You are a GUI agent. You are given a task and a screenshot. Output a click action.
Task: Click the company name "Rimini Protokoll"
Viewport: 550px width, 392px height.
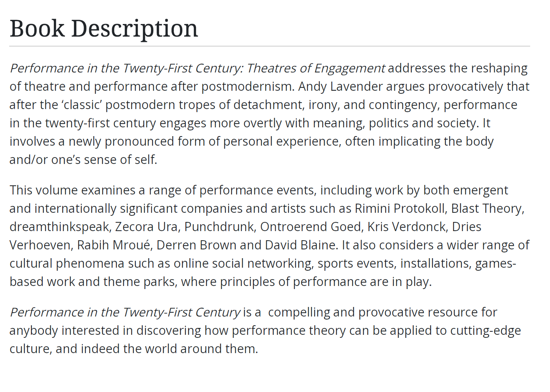pyautogui.click(x=399, y=209)
